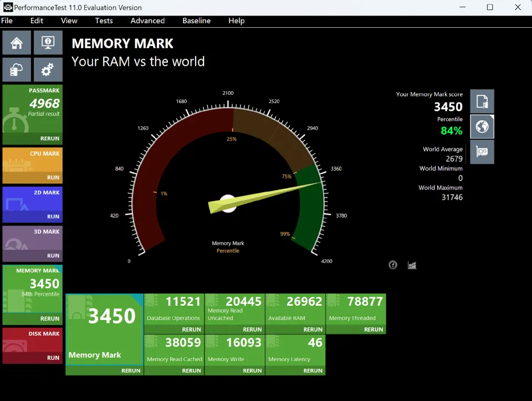Maximize the PerformanceTest window

[490, 7]
